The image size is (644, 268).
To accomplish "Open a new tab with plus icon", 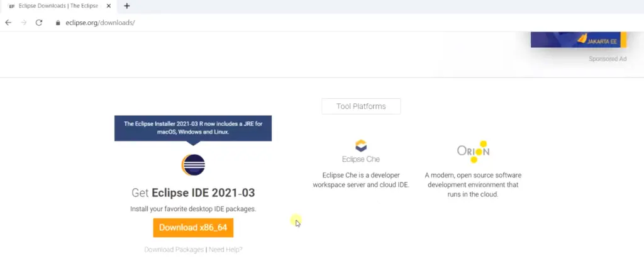I will 127,6.
